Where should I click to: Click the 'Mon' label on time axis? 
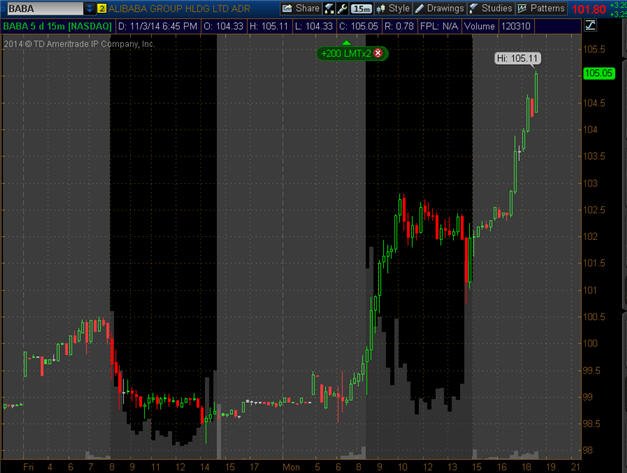point(291,467)
